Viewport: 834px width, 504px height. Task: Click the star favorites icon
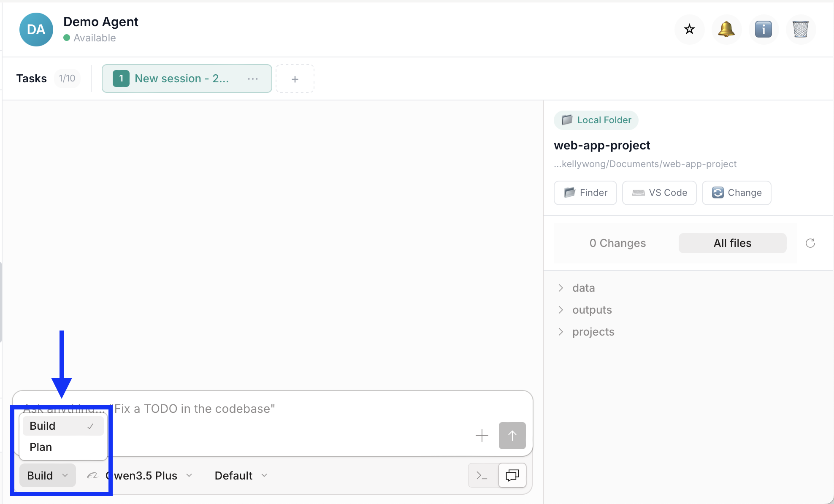(689, 30)
